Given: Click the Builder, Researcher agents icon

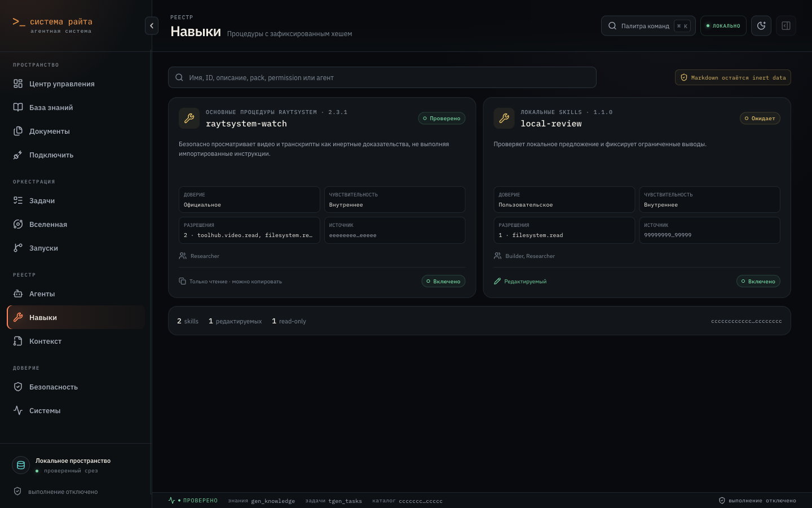Looking at the screenshot, I should (497, 256).
